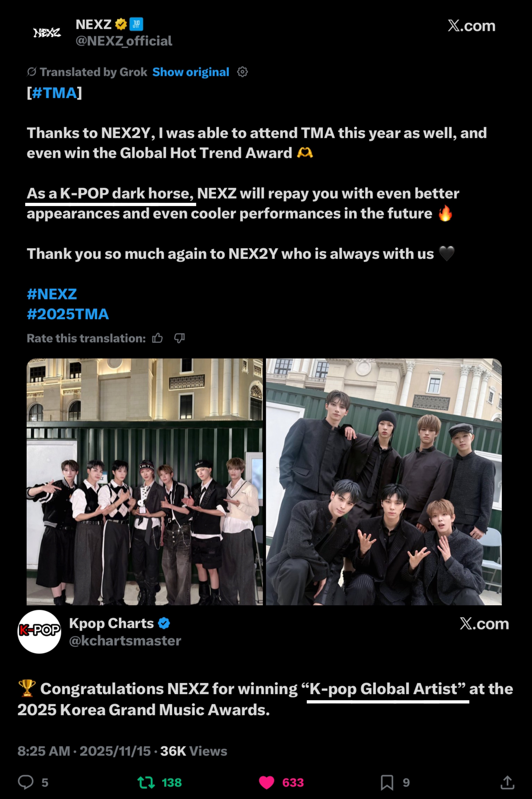The image size is (532, 799).
Task: Toggle the bookmark icon
Action: 387,782
